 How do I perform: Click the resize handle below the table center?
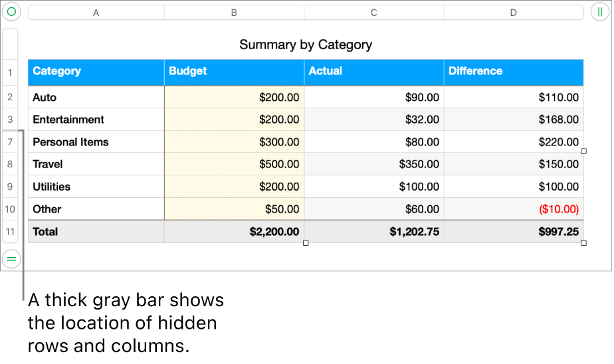click(x=306, y=243)
